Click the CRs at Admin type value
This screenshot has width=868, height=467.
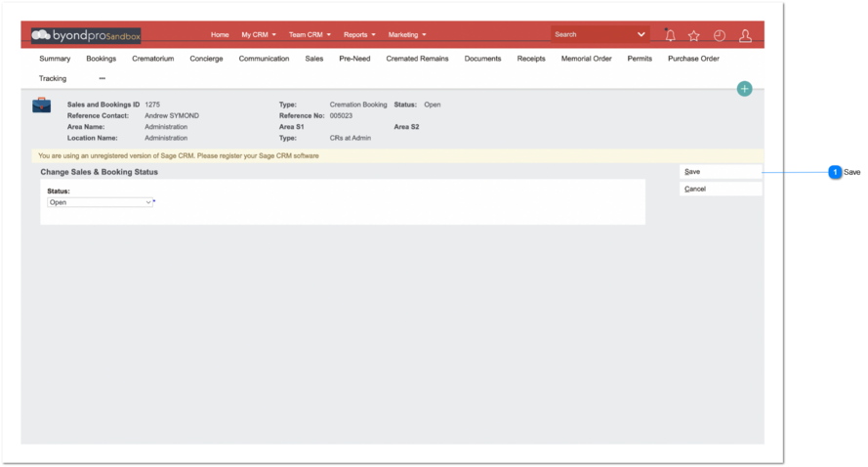[x=351, y=138]
